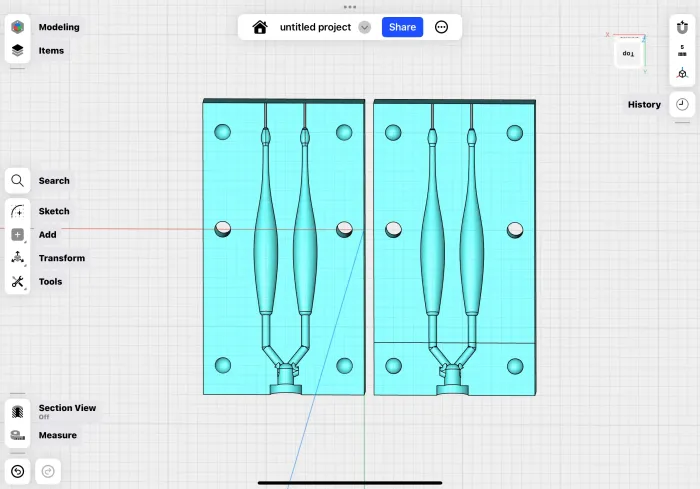Image resolution: width=700 pixels, height=489 pixels.
Task: Open the Transform tool menu
Action: [x=17, y=258]
